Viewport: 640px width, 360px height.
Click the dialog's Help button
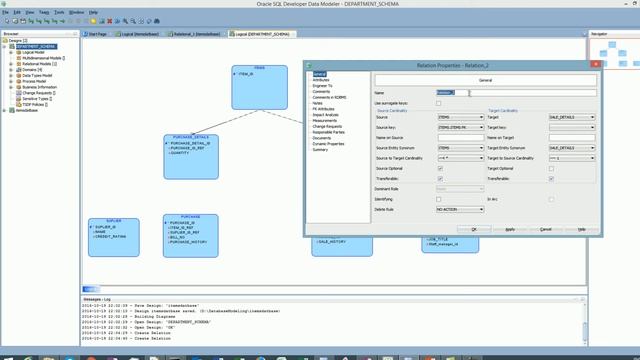coord(582,229)
